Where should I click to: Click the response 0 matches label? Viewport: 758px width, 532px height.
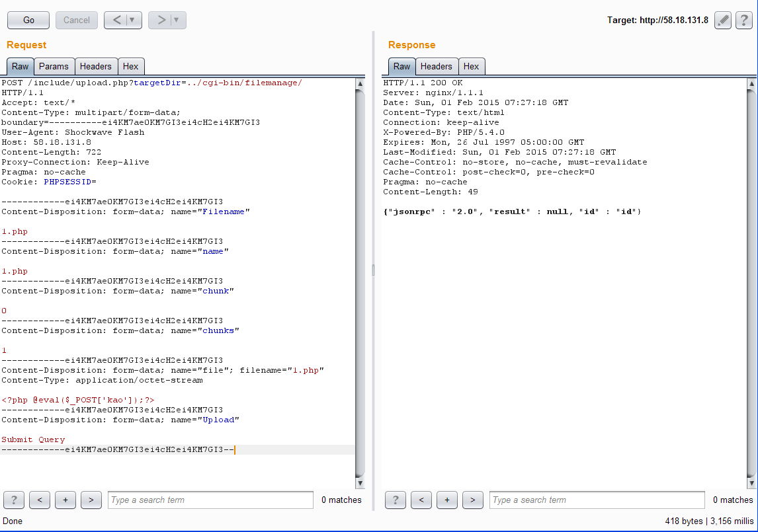click(733, 500)
